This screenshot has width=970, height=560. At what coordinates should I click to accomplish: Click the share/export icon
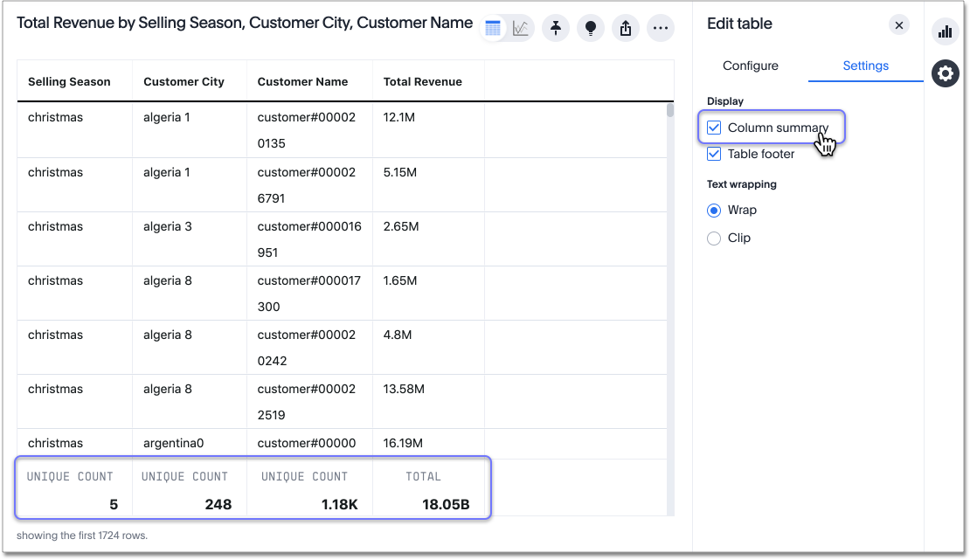click(x=626, y=28)
